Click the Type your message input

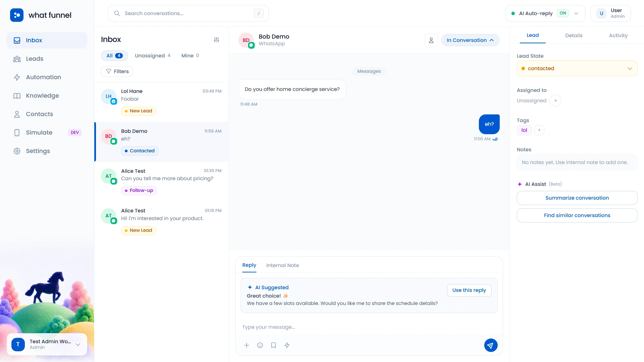click(369, 327)
